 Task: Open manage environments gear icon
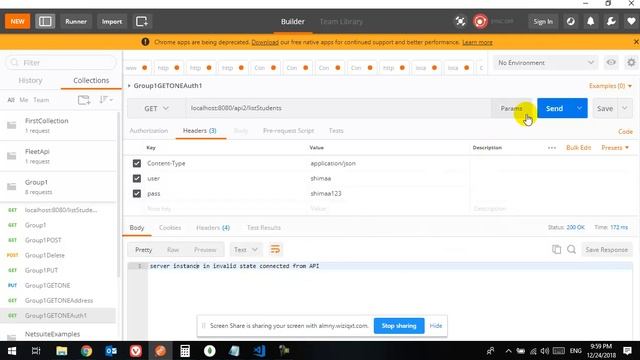(x=631, y=62)
